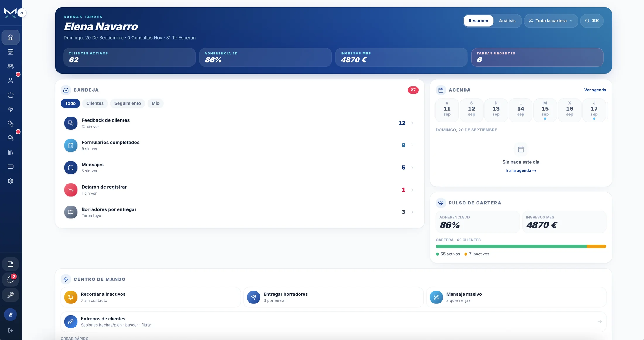
Task: Expand Borradores por entregar chevron
Action: pos(412,212)
